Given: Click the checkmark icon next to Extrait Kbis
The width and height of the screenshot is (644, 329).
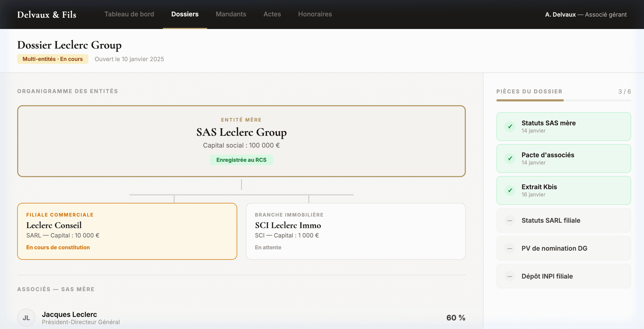Looking at the screenshot, I should [510, 191].
